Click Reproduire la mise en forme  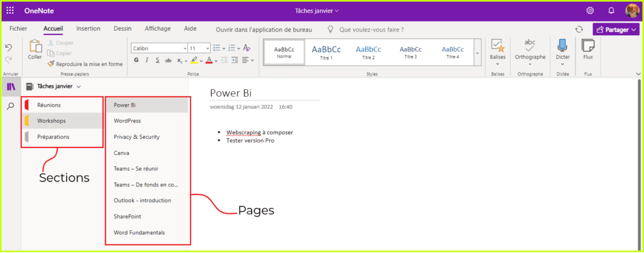pyautogui.click(x=85, y=64)
